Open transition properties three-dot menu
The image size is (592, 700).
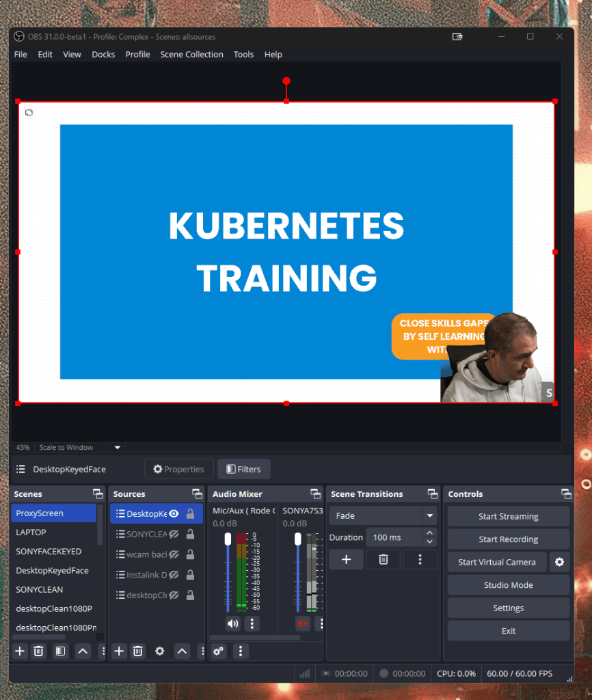[x=420, y=559]
